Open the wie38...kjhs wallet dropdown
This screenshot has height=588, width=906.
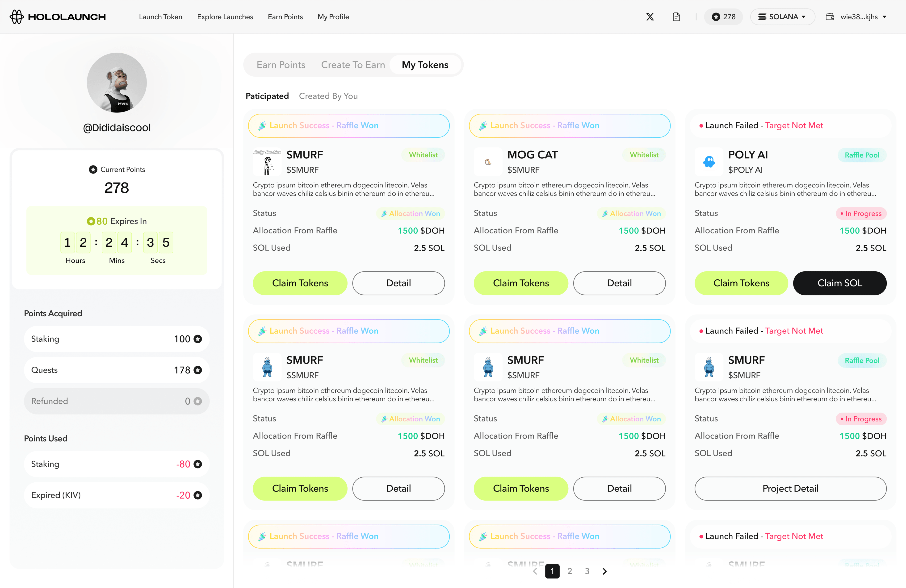[863, 17]
